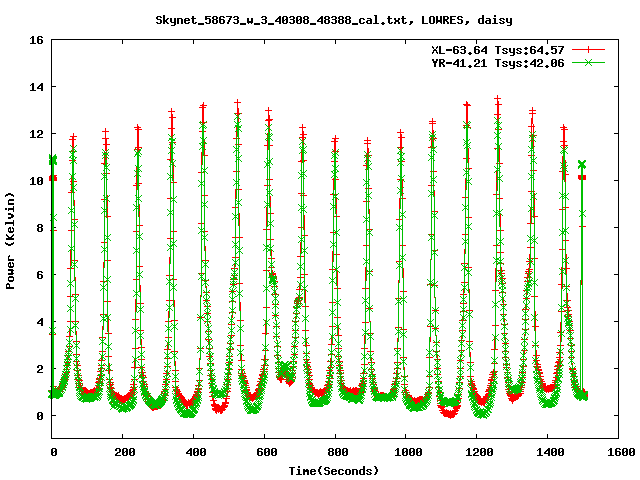Click the y-axis tick label 2
Viewport: 640px width, 480px height.
coord(40,369)
